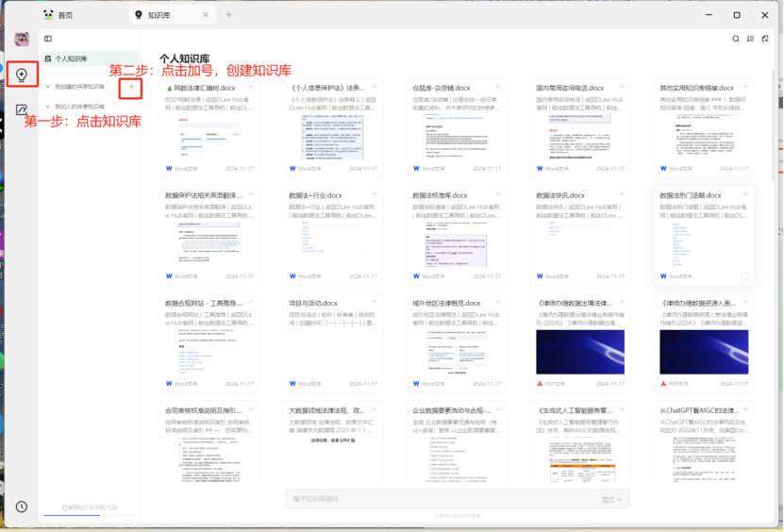Expand 我加入的共享知识库 tree section

tap(48, 107)
